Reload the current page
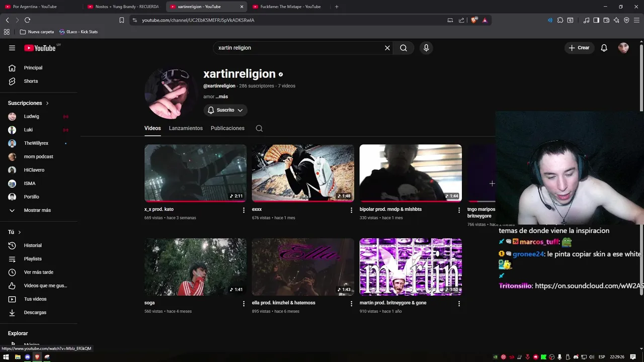Viewport: 644px width, 362px height. click(x=27, y=20)
